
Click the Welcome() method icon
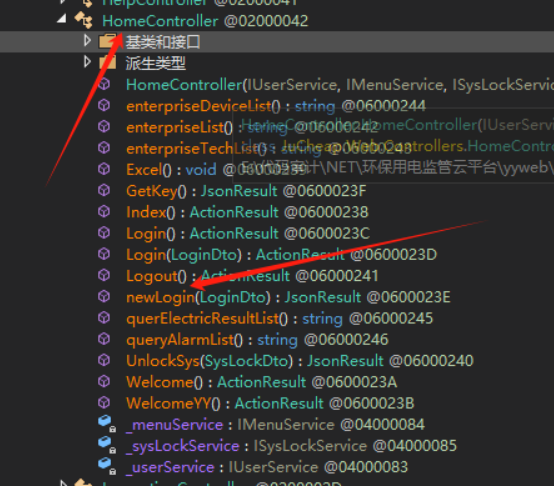point(104,381)
